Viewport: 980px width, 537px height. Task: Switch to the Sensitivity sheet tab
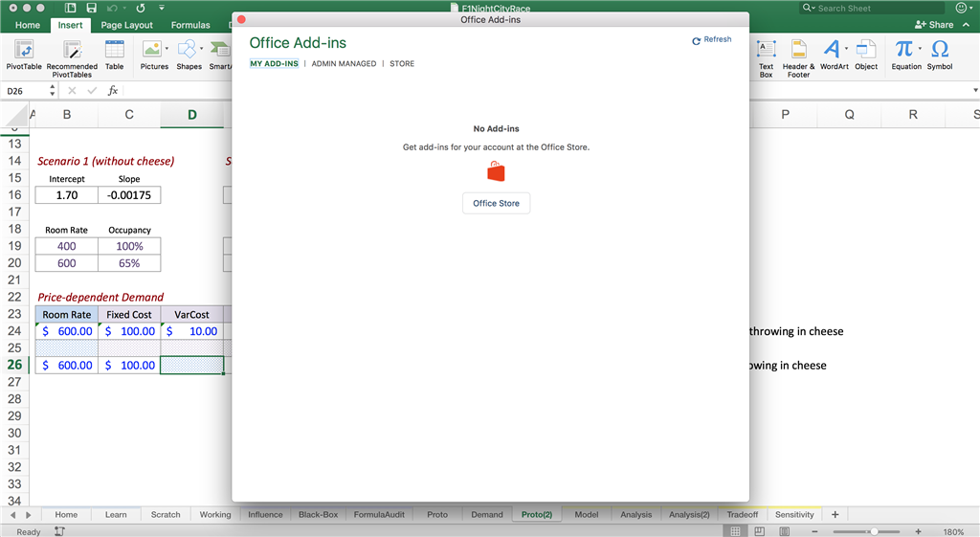[794, 514]
